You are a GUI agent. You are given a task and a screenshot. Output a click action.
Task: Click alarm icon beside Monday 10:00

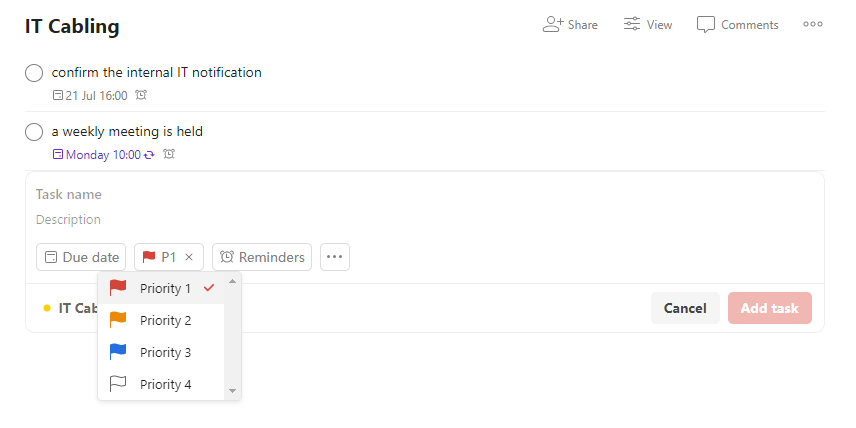169,155
